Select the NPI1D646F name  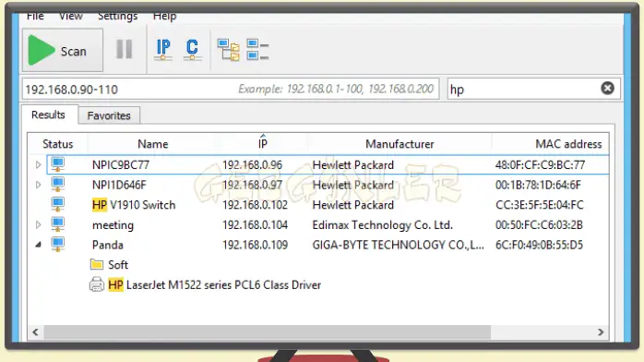point(119,185)
